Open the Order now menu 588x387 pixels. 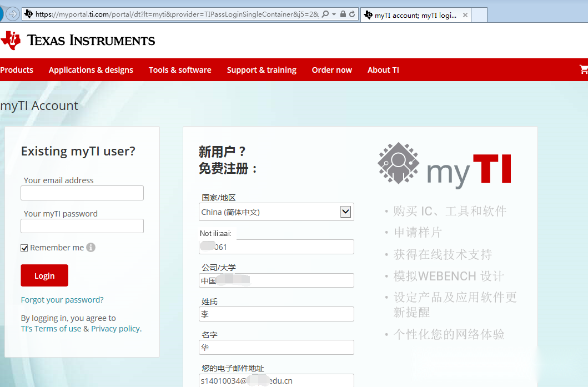pos(332,70)
